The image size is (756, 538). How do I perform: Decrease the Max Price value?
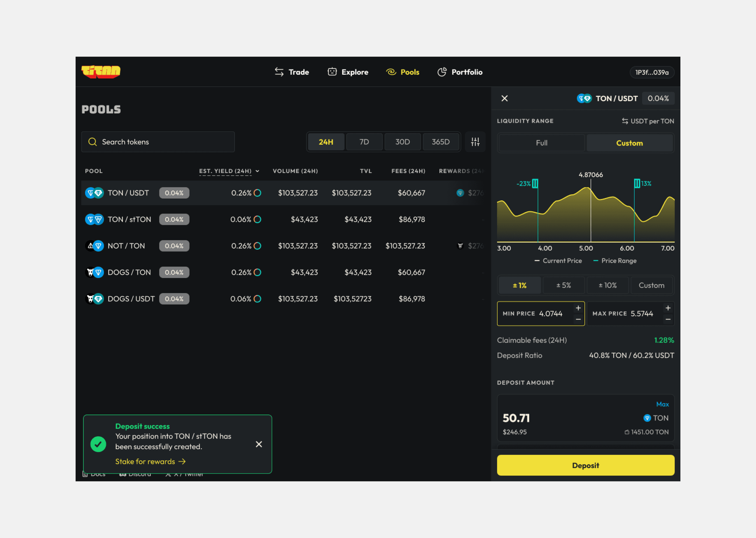pos(668,319)
